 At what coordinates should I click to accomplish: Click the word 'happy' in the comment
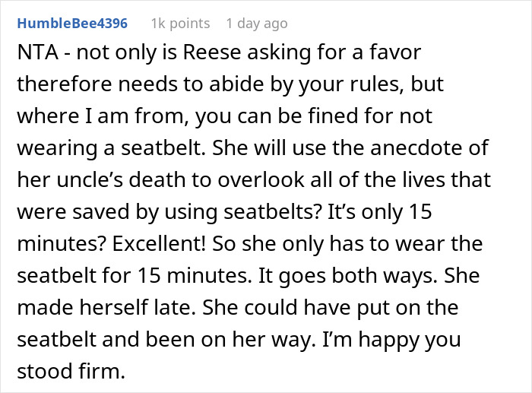pos(387,340)
